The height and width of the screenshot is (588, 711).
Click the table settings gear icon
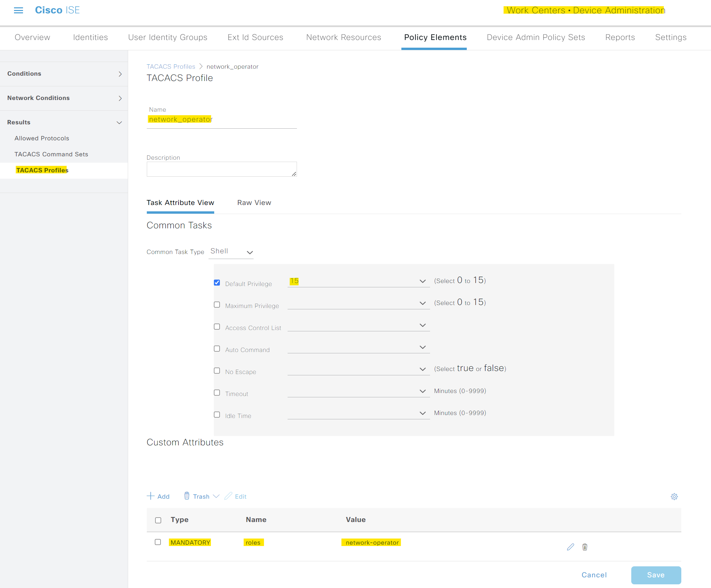coord(674,496)
